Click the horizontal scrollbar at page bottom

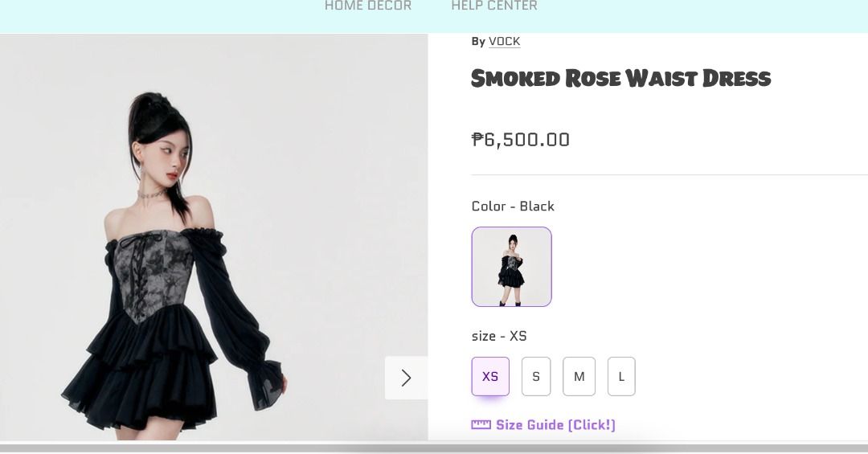(434, 448)
